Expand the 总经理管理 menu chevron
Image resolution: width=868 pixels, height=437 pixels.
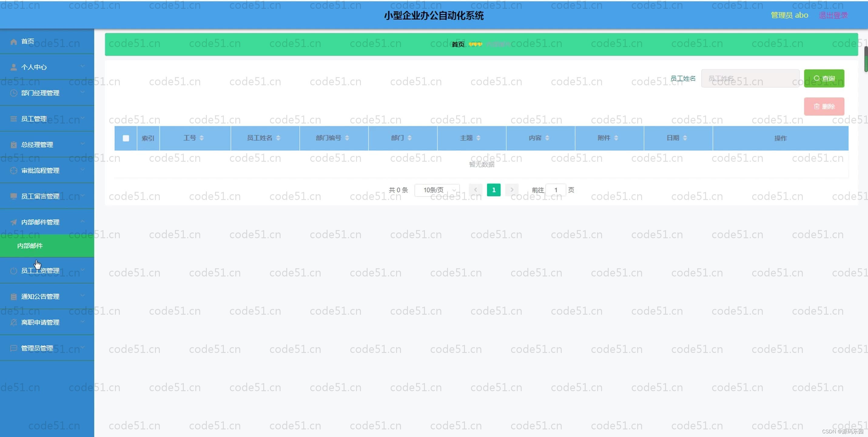(83, 143)
